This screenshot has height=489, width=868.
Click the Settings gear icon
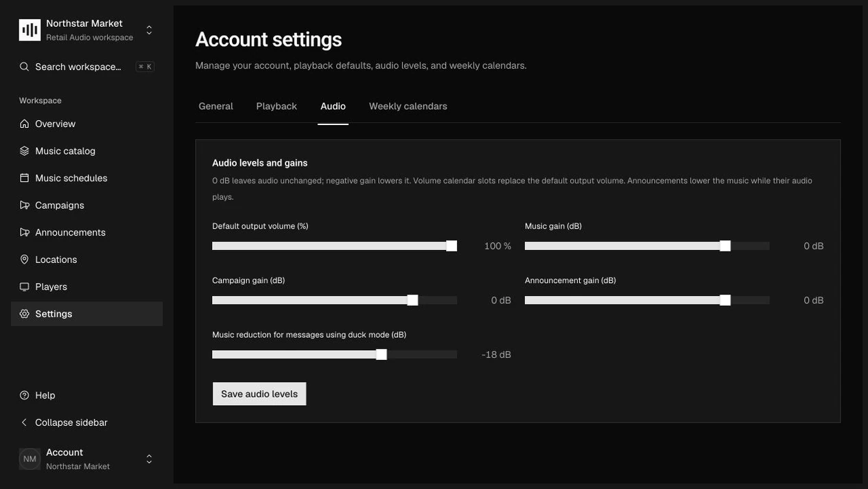tap(25, 314)
